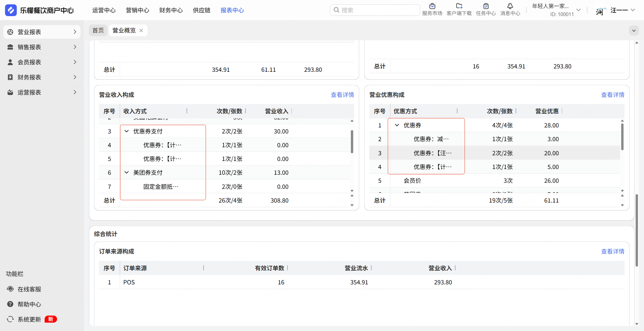Screen dimensions: 644x331
Task: Collapse the 优惠券支付 row in income table
Action: tap(127, 131)
